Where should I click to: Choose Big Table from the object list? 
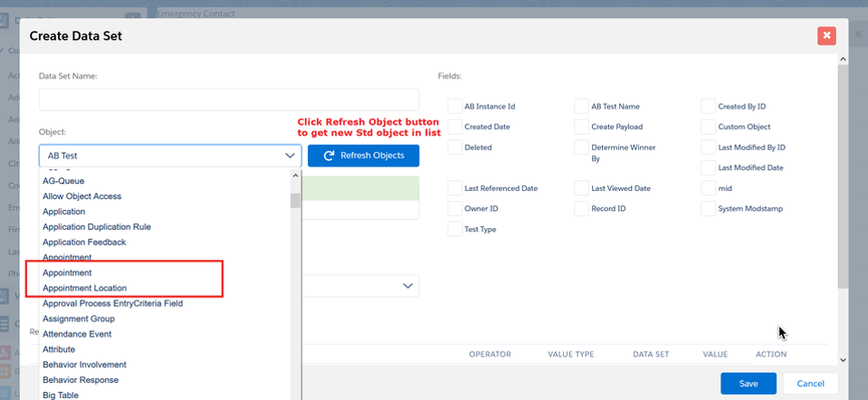click(x=62, y=395)
